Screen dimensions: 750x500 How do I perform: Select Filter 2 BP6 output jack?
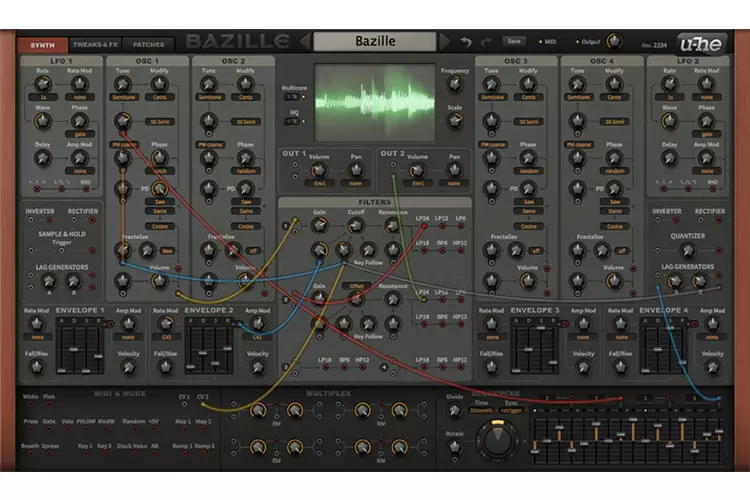point(442,324)
